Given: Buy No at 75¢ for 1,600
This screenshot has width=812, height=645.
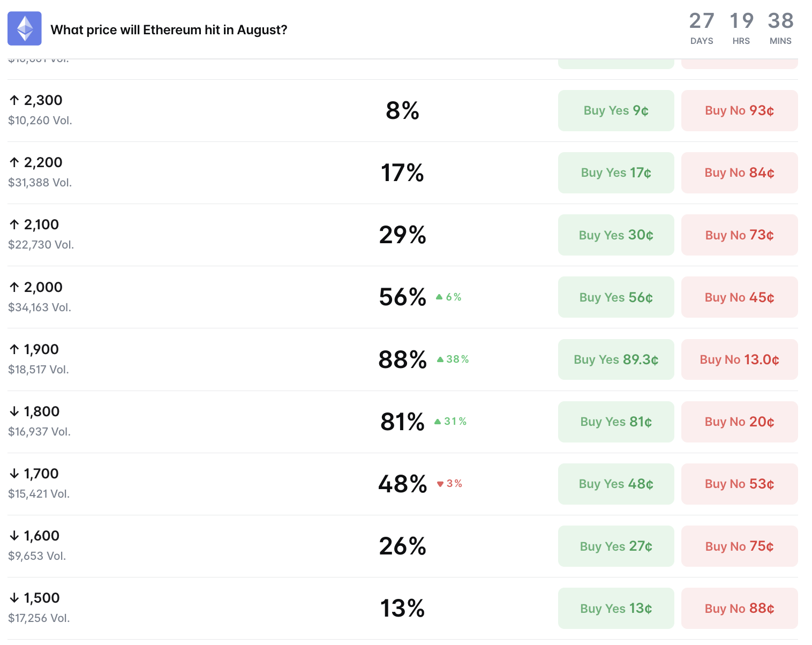Looking at the screenshot, I should [740, 546].
